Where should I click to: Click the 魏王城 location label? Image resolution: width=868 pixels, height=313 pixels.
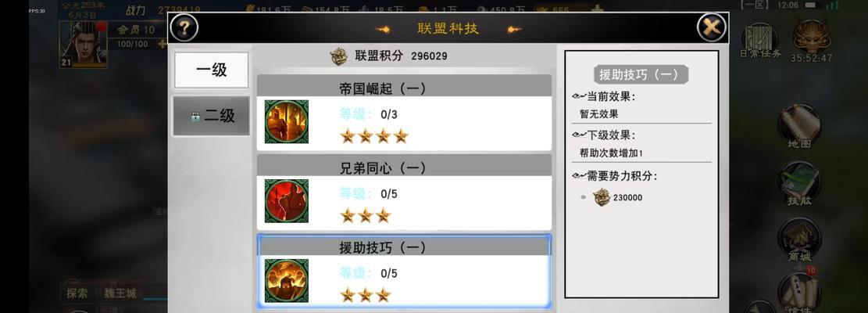point(120,293)
